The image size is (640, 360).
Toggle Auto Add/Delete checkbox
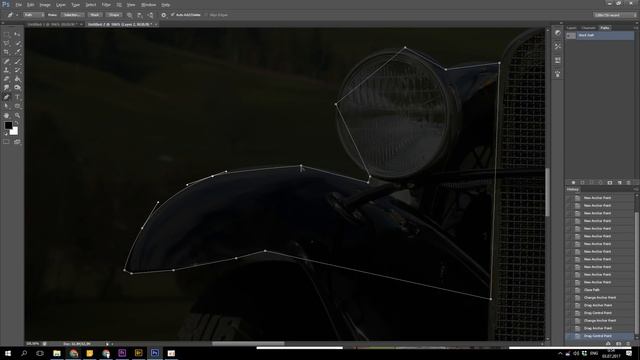(x=173, y=15)
